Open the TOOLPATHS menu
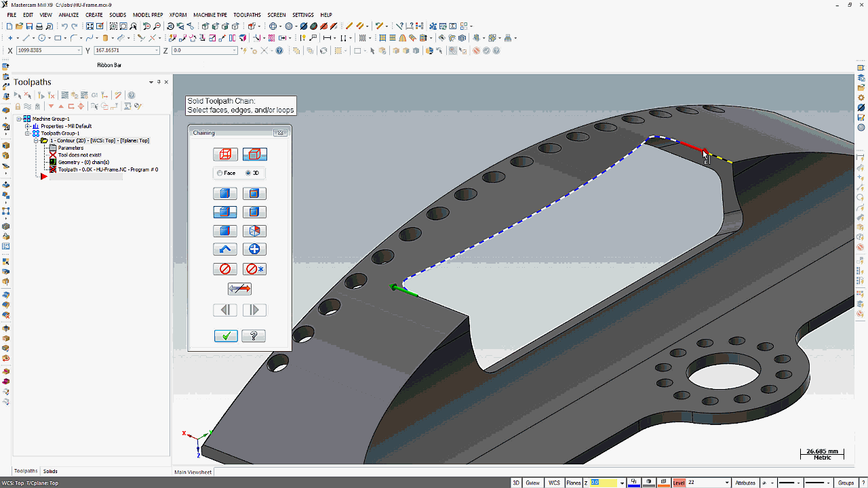Image resolution: width=868 pixels, height=488 pixels. pyautogui.click(x=247, y=15)
